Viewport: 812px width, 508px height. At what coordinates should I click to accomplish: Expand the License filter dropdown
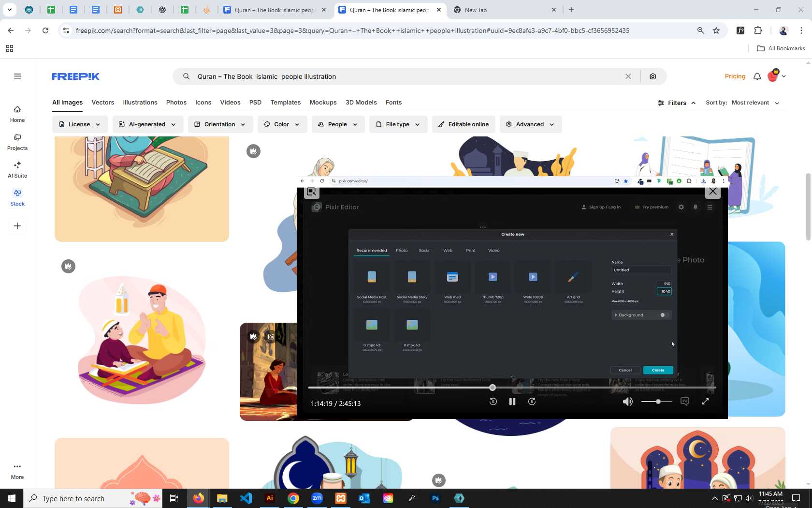(x=80, y=124)
